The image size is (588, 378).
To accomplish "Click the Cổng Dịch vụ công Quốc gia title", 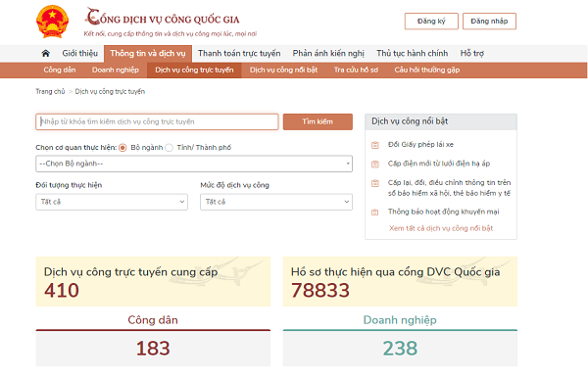I will (163, 18).
